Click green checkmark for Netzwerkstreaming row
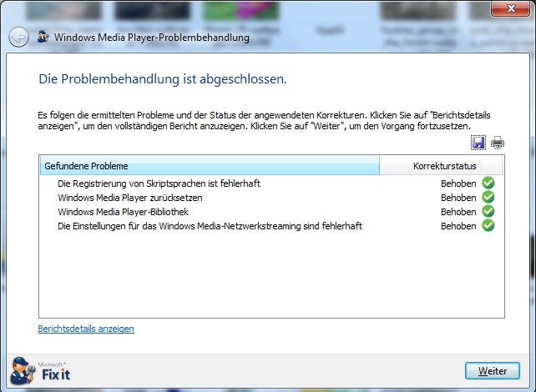 pos(488,225)
